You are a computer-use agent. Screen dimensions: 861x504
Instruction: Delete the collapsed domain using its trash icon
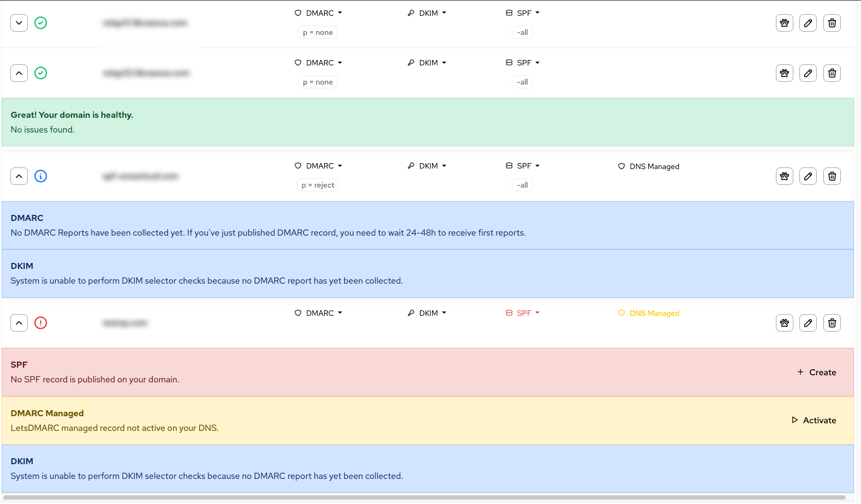832,23
